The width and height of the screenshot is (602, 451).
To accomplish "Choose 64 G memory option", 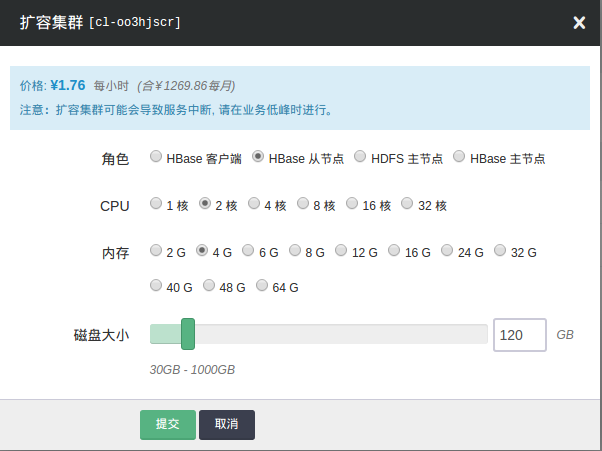I will [263, 286].
